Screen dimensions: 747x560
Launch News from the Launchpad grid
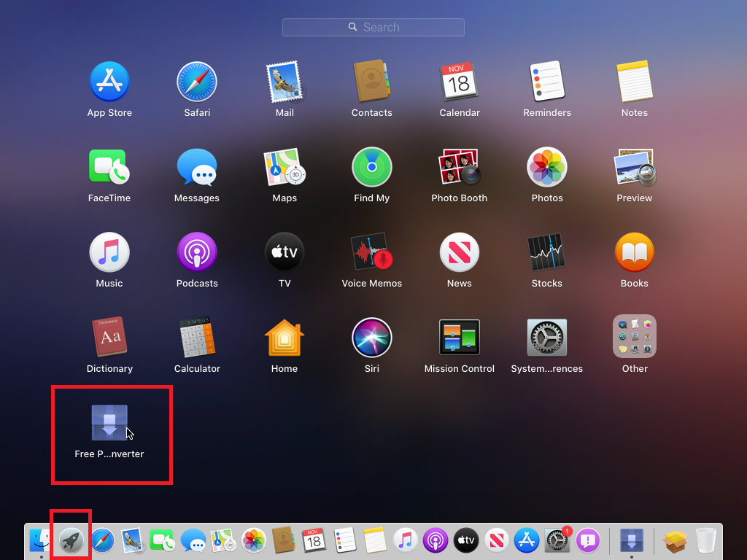pyautogui.click(x=460, y=252)
